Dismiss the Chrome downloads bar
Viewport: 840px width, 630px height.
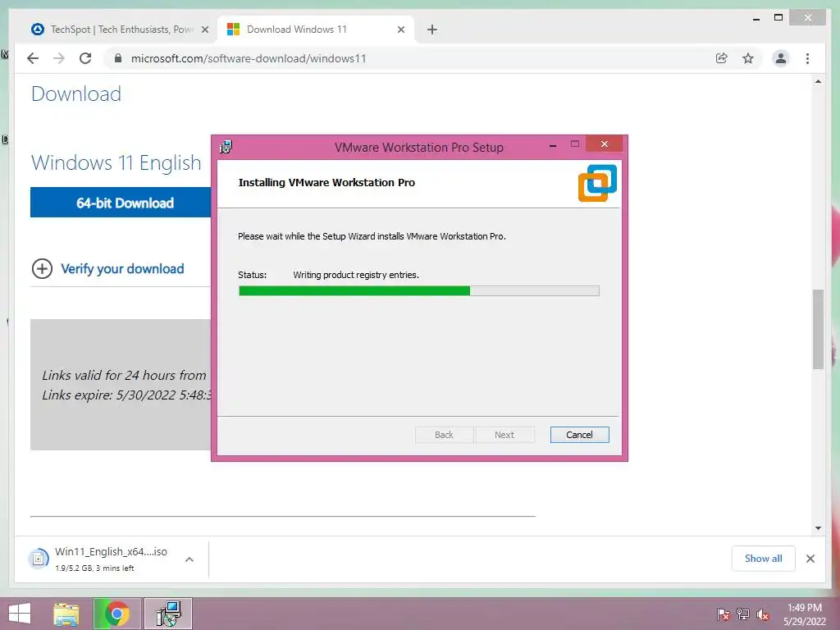pos(810,559)
